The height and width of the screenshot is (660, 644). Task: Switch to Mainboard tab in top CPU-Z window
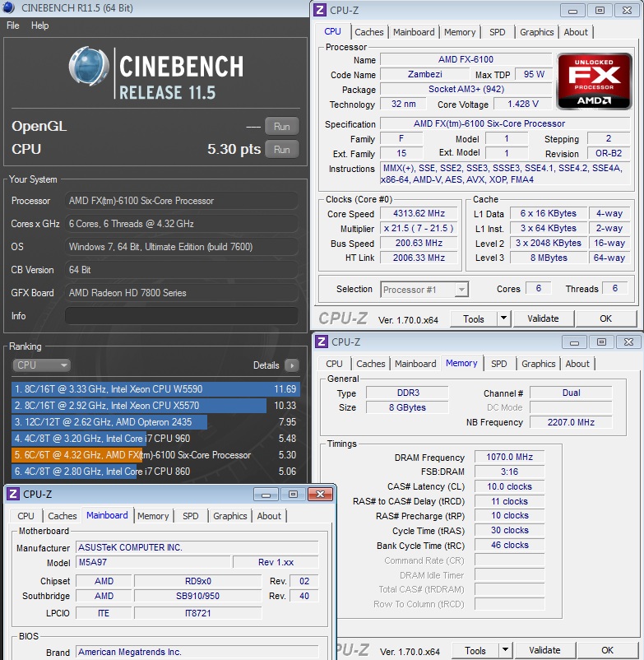(x=414, y=32)
